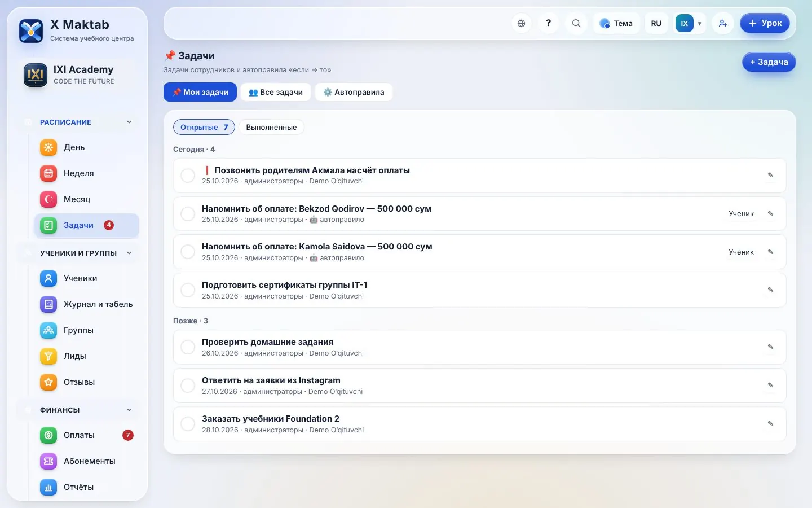
Task: Mark Подготовить сертификаты группы IT-1 done
Action: pyautogui.click(x=188, y=290)
